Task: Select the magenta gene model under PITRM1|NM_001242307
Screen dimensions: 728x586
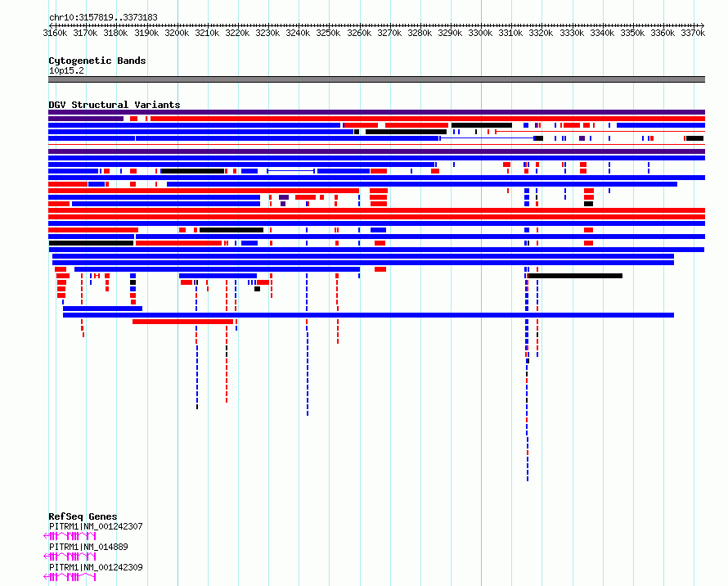Action: click(x=70, y=536)
